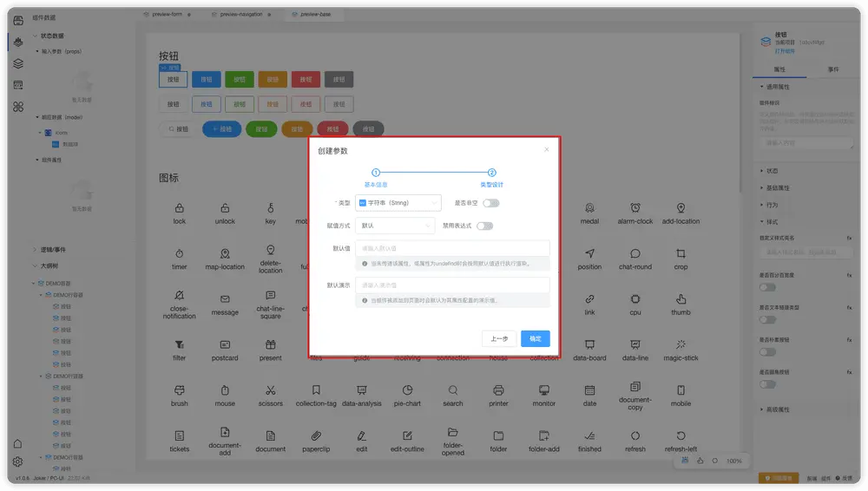Viewport: 868px width, 491px height.
Task: Click the solid red 按钮 button
Action: tap(306, 80)
